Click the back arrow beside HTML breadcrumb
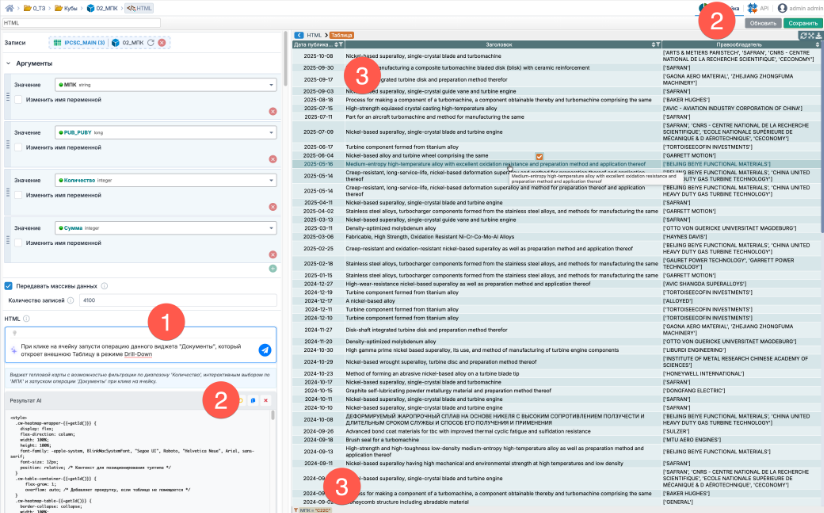Image resolution: width=824 pixels, height=513 pixels. point(299,35)
